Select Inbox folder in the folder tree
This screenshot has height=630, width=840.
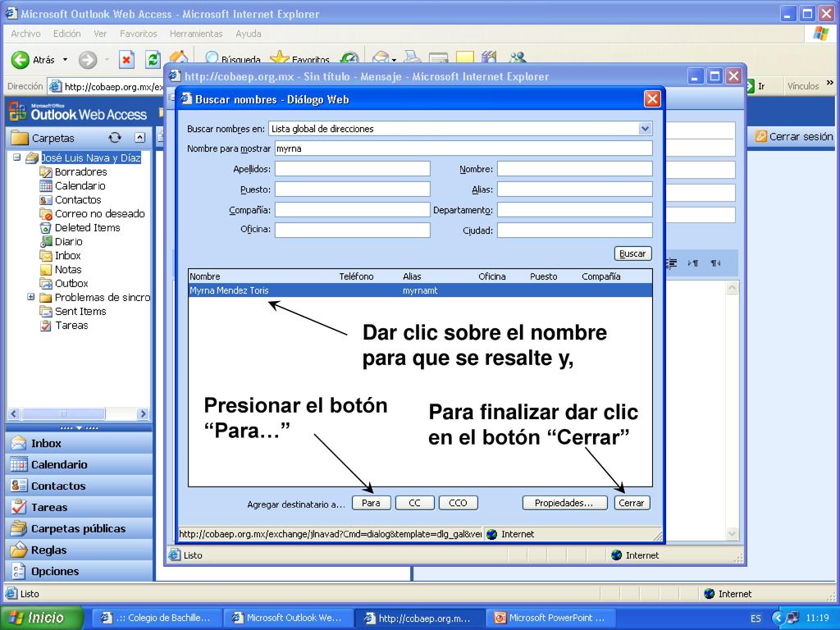(67, 256)
